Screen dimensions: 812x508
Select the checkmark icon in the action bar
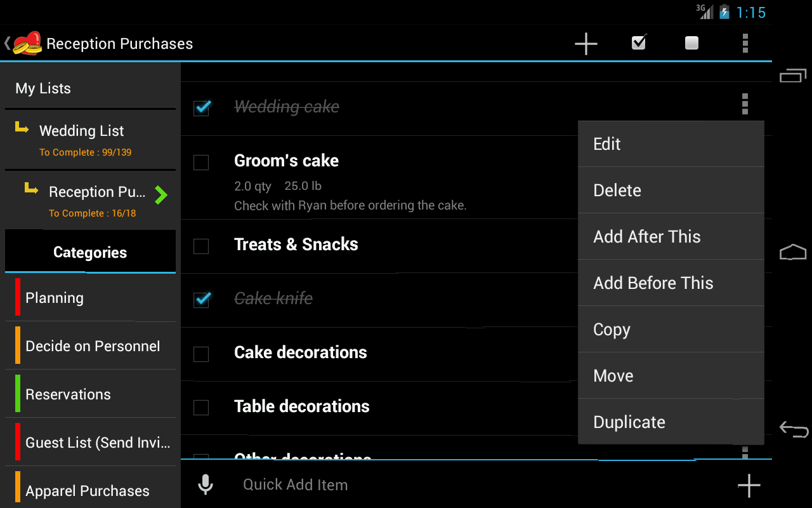[x=638, y=43]
